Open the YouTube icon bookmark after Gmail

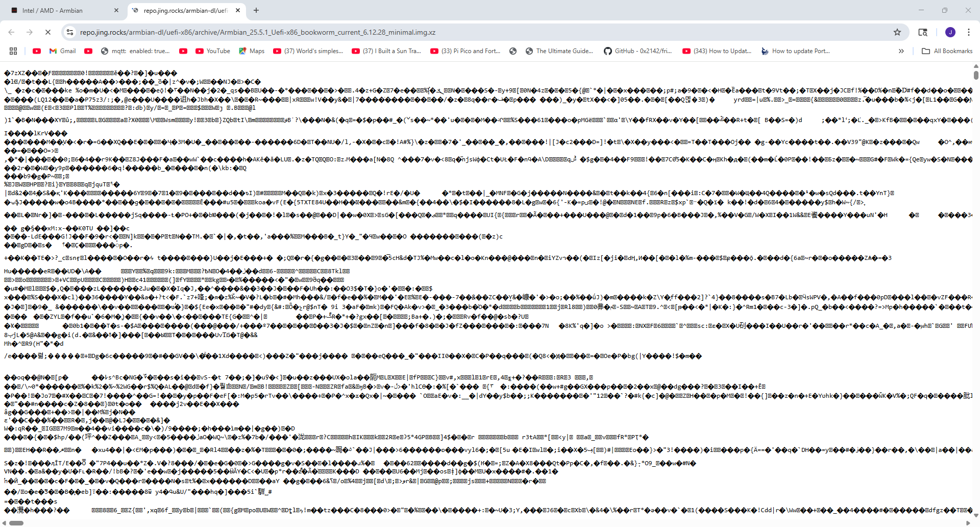coord(88,51)
